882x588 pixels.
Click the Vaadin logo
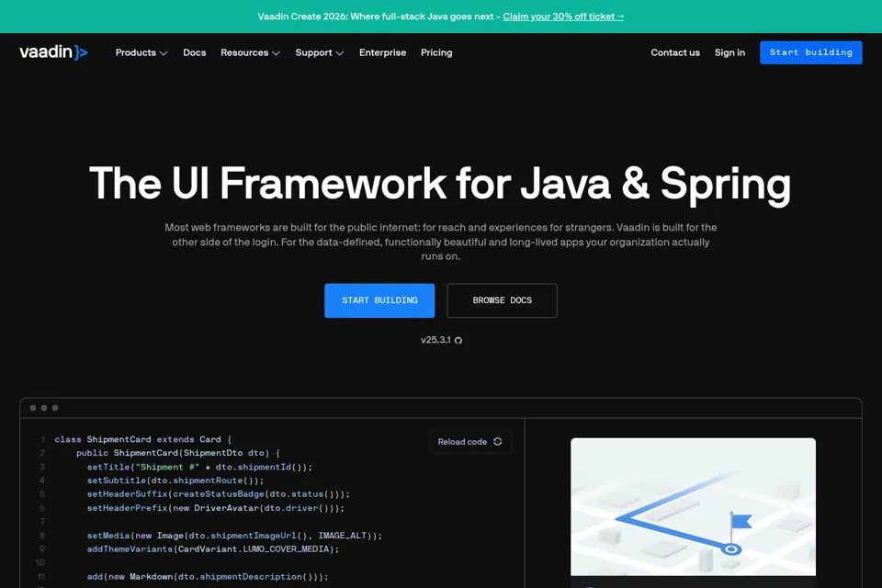click(53, 52)
